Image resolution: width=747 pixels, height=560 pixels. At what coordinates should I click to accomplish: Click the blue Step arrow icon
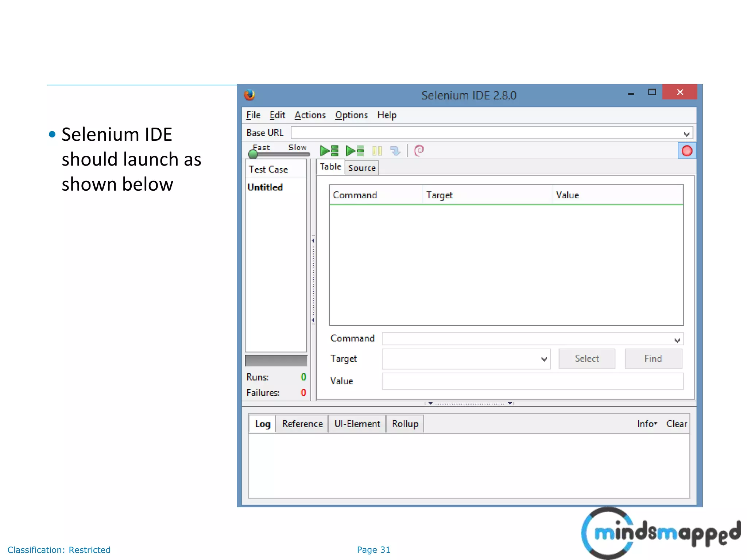click(395, 151)
